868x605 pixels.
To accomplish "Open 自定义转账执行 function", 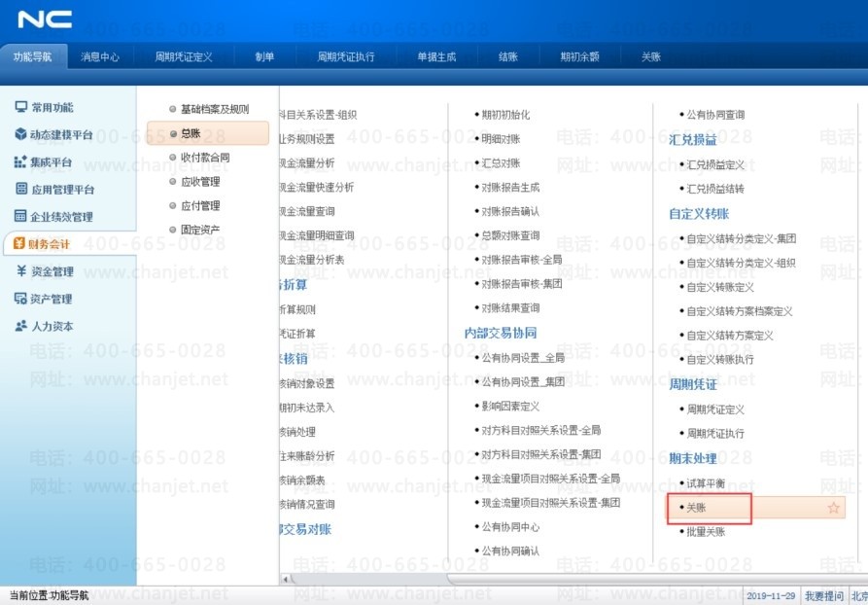I will click(x=720, y=360).
